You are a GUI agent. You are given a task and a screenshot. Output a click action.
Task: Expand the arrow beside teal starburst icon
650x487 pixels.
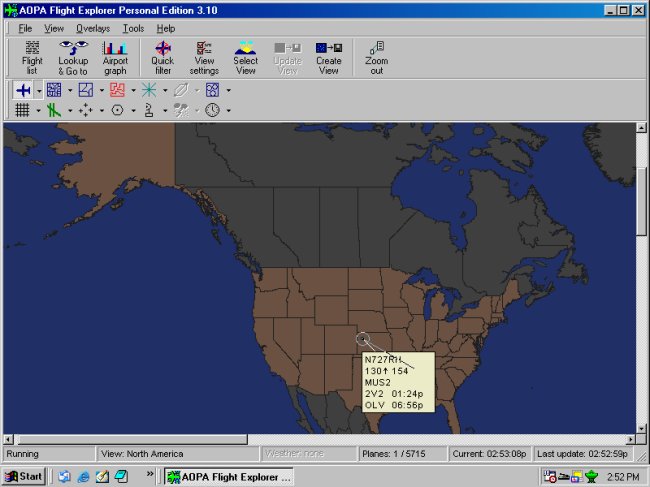tap(165, 90)
